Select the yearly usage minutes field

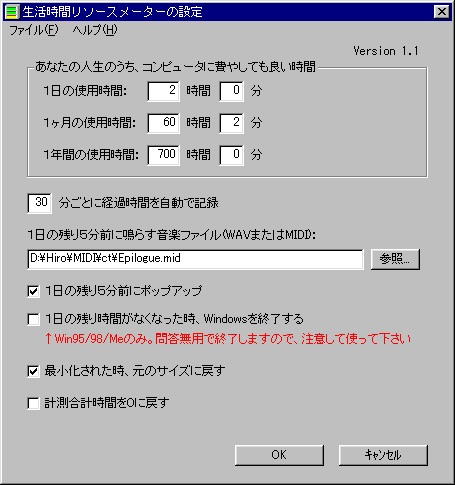231,155
